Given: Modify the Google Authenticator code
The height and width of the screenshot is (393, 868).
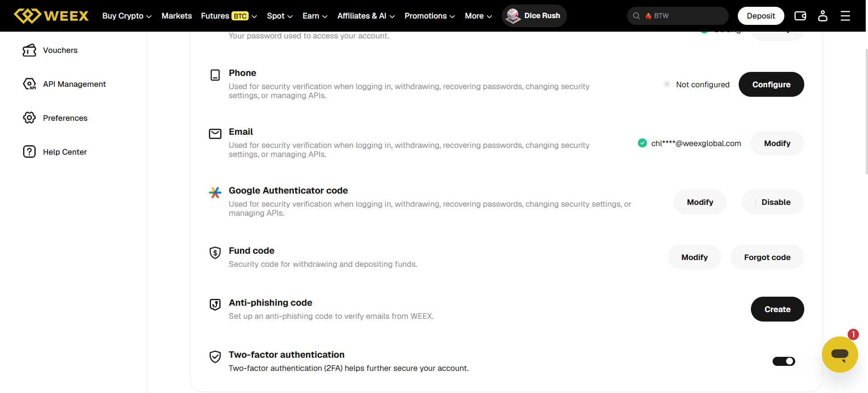Looking at the screenshot, I should pyautogui.click(x=700, y=202).
